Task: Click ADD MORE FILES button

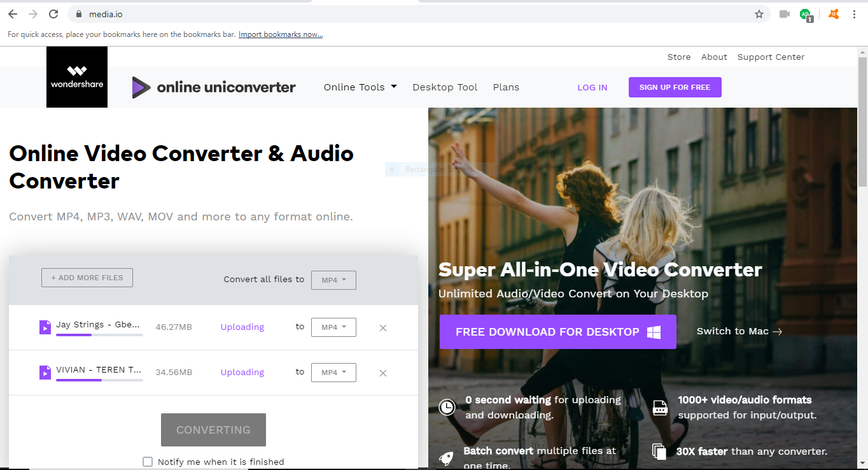Action: coord(87,278)
